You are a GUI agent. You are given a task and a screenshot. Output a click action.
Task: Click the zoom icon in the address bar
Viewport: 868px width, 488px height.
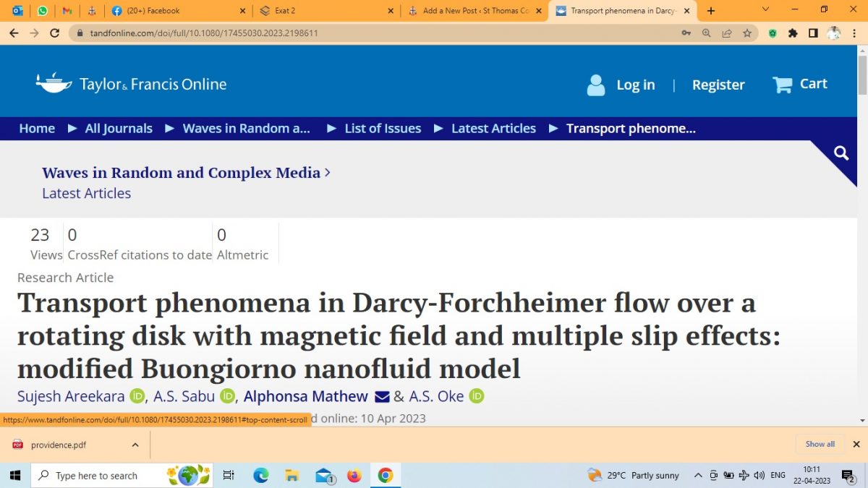pos(707,33)
